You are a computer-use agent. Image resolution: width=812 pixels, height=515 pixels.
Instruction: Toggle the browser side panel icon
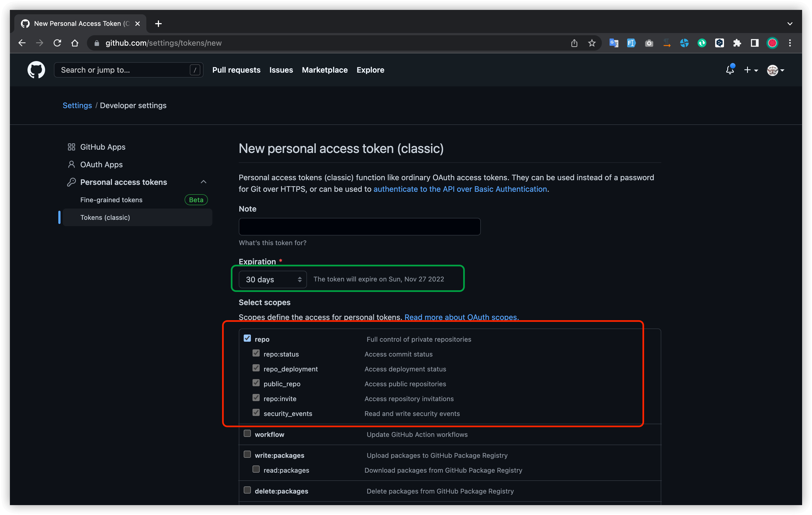[x=755, y=43]
